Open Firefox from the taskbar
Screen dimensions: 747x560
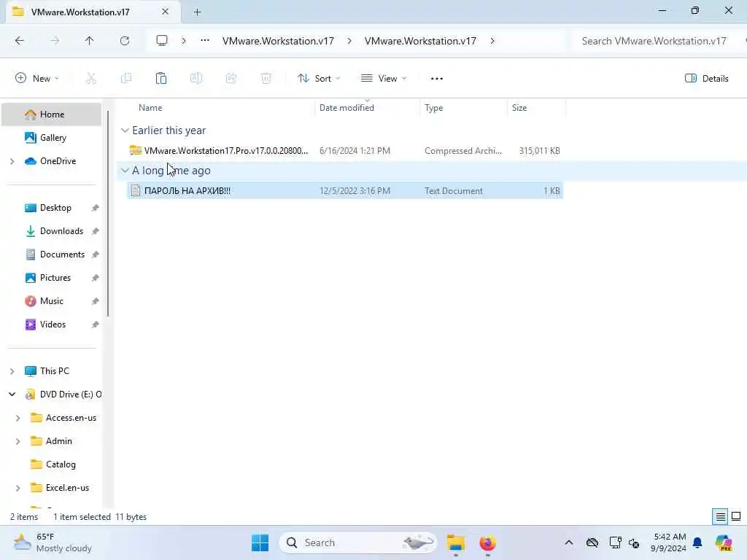pyautogui.click(x=487, y=542)
